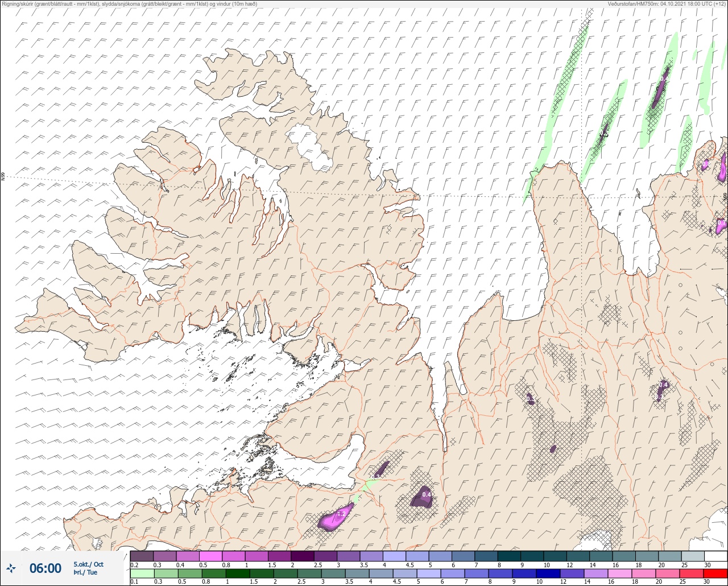Select upper legend swatch labeled 0.4
Screen dimensions: 728x586
point(188,556)
